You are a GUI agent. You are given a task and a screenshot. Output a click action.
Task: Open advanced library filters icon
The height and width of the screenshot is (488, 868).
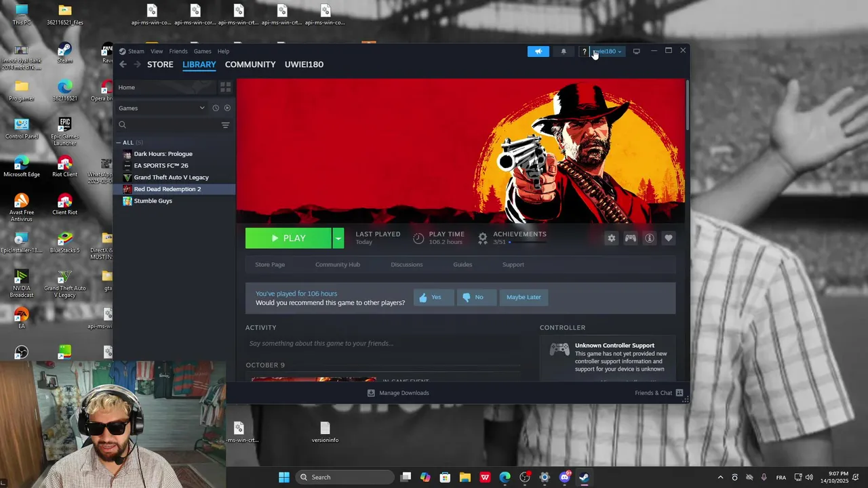pos(226,125)
